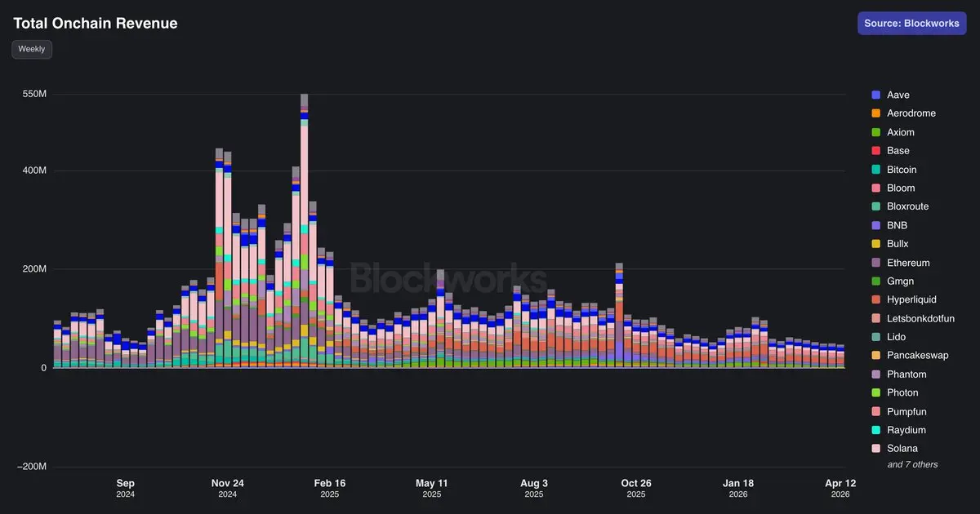Click the Jan 18 2026 x-axis label
980x514 pixels.
[x=738, y=488]
